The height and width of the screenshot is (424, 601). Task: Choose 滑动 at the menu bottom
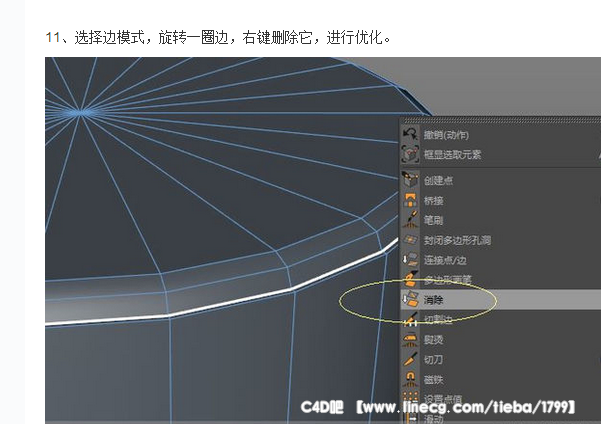[434, 418]
